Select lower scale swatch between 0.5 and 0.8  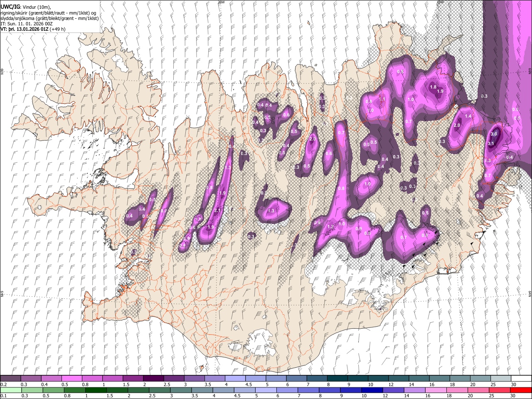click(x=54, y=390)
